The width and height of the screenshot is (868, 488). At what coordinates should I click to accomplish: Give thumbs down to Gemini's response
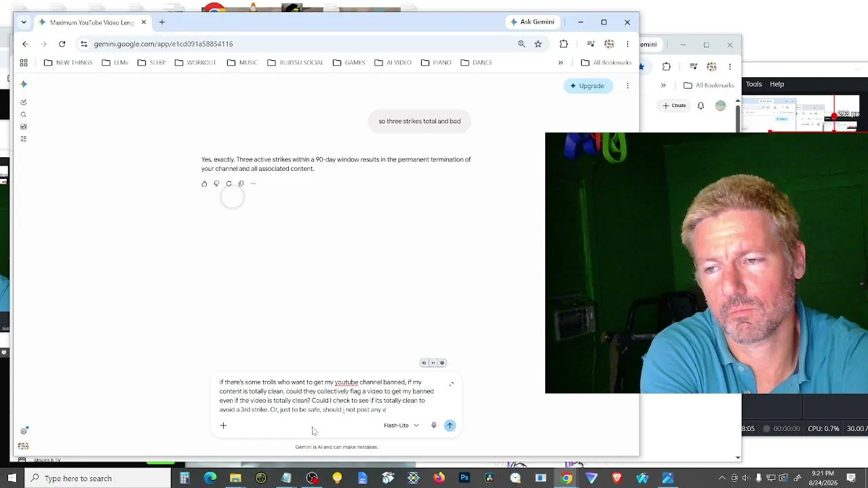216,184
